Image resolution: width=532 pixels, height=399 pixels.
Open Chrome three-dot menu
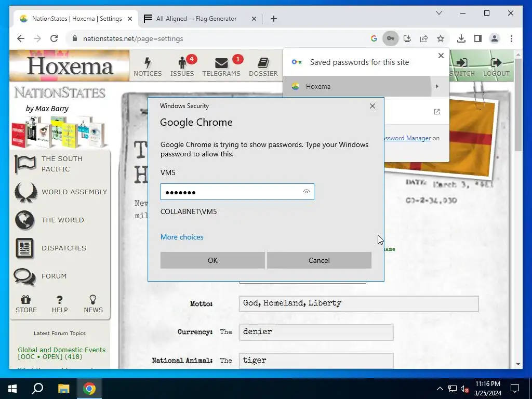[511, 38]
